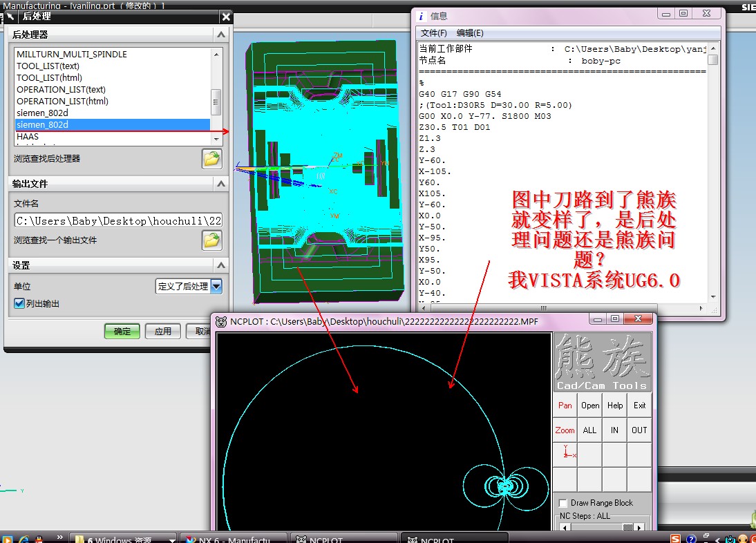
Task: Click IN to zoom into the plot
Action: [x=615, y=430]
